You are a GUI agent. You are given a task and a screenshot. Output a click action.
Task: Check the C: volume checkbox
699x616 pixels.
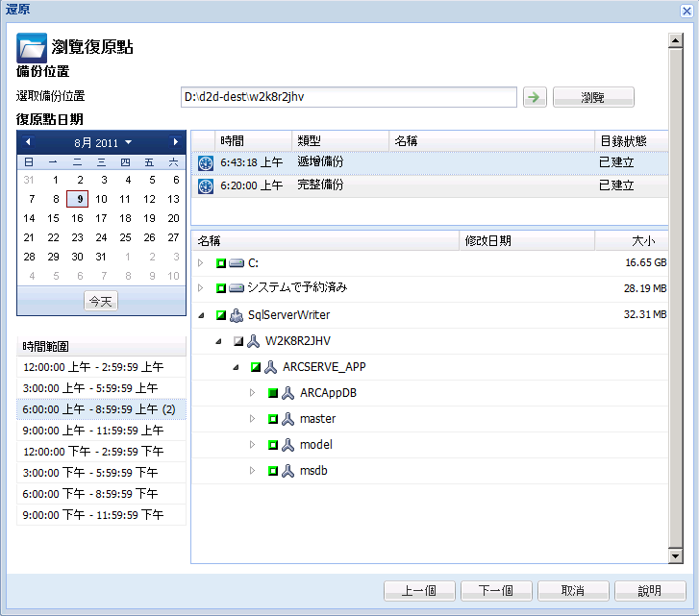pyautogui.click(x=220, y=262)
